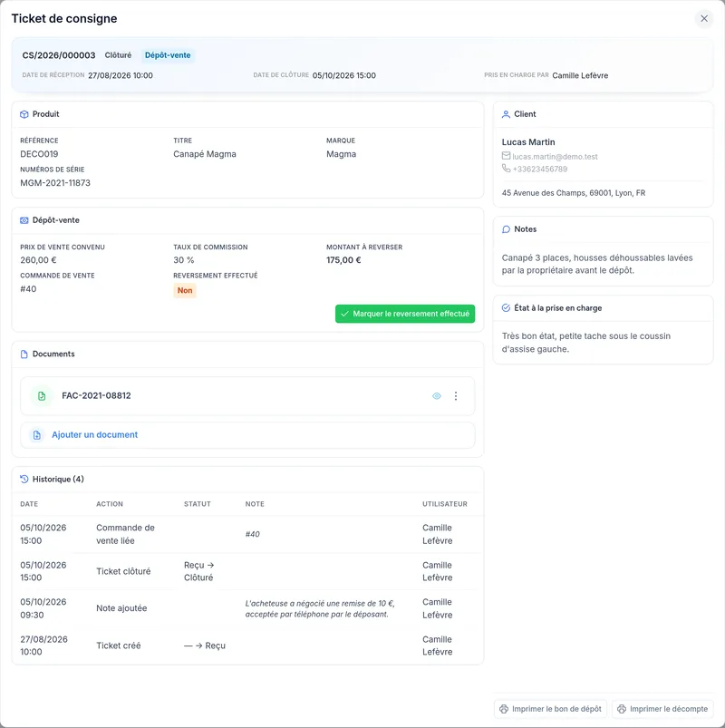Mark the reversement as effectué
Screen dimensions: 725x728
click(x=405, y=314)
